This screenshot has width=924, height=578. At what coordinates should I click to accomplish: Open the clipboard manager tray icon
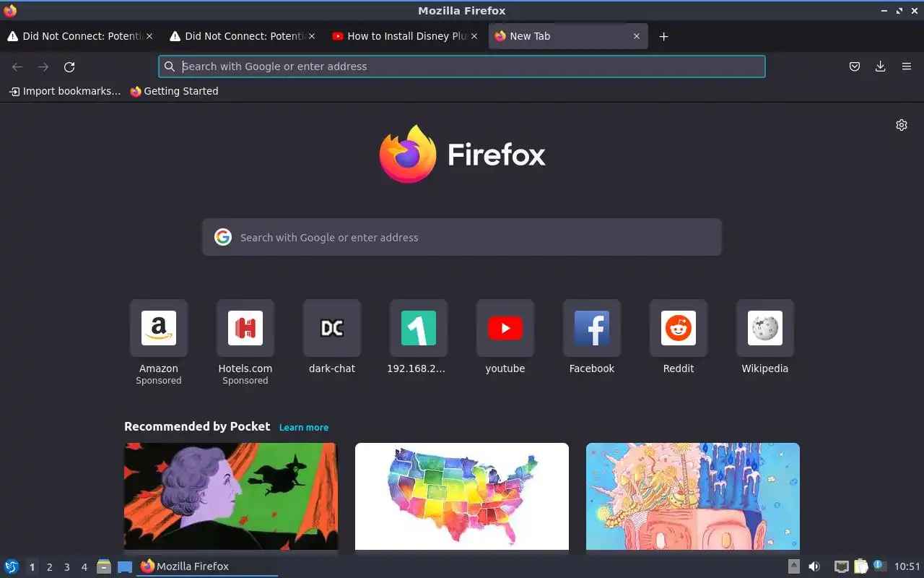pyautogui.click(x=860, y=566)
